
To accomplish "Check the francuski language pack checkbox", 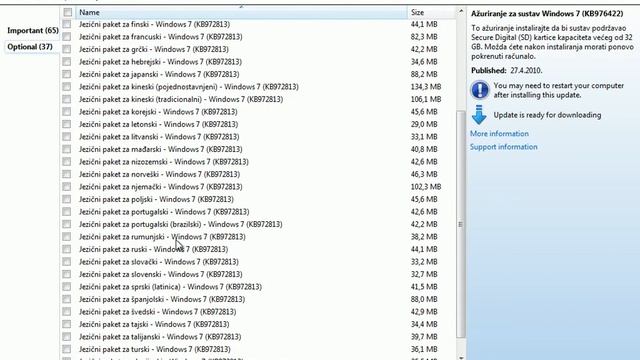I will (x=67, y=37).
